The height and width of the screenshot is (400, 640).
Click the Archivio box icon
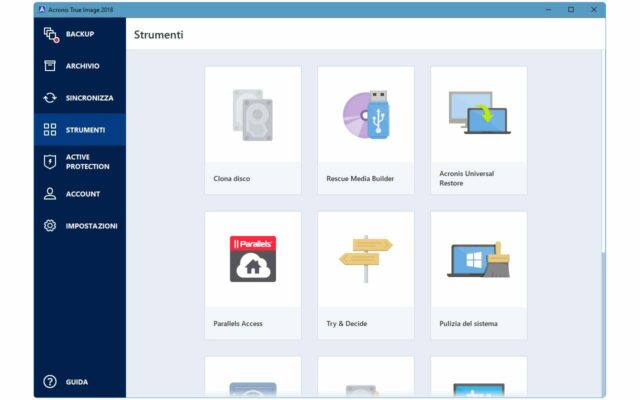(x=50, y=66)
